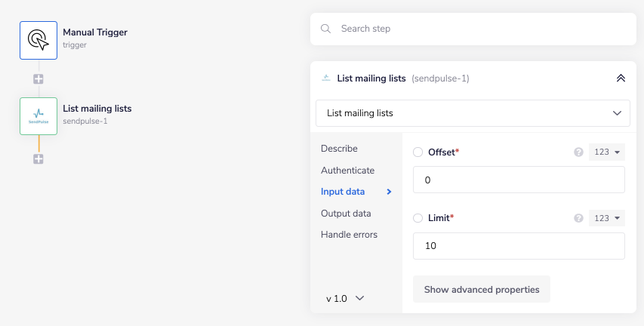This screenshot has height=326, width=644.
Task: Open Limit data type 123 dropdown
Action: pos(607,218)
